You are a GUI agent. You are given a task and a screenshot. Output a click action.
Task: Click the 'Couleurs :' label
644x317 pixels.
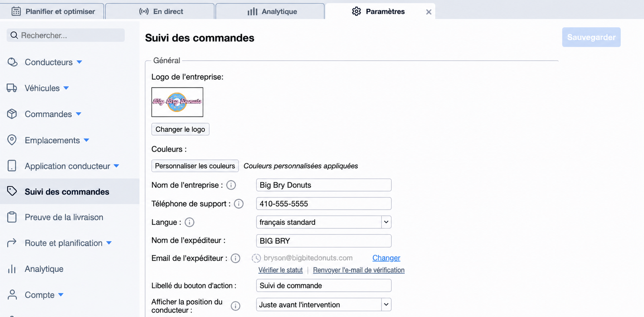[x=169, y=149]
